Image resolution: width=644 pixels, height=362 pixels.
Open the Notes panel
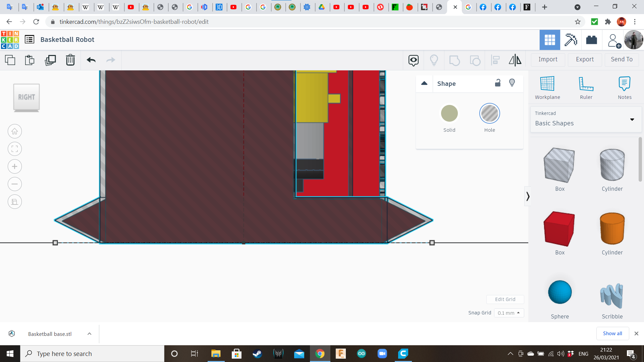click(625, 87)
